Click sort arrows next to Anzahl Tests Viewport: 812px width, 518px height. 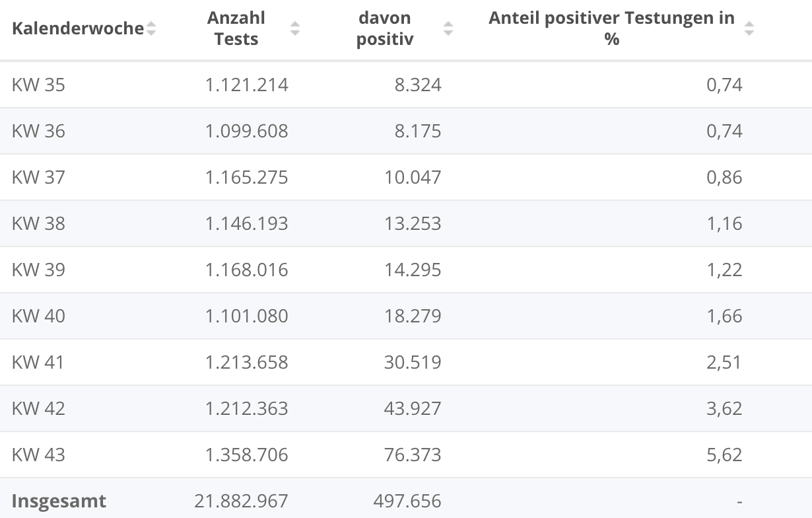tap(295, 28)
